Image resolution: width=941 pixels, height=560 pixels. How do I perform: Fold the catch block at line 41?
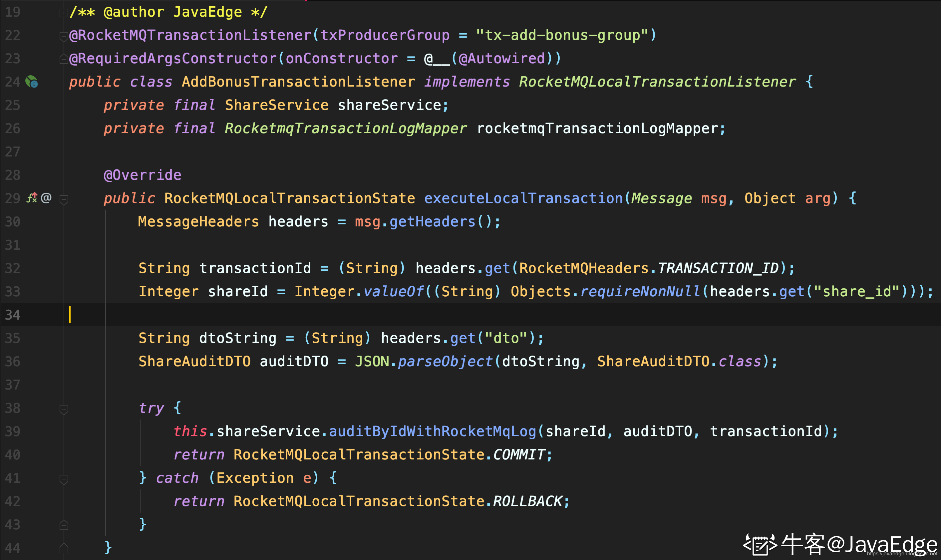pyautogui.click(x=64, y=479)
